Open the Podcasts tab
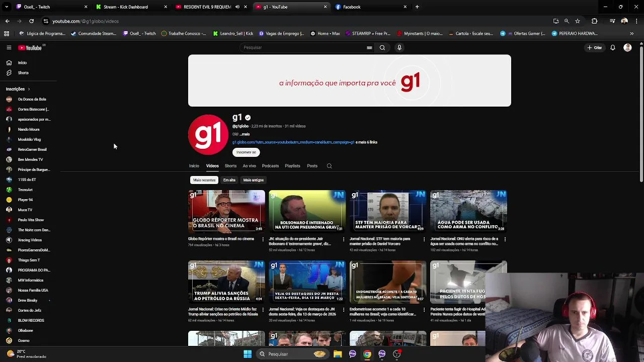The height and width of the screenshot is (362, 644). [x=270, y=166]
